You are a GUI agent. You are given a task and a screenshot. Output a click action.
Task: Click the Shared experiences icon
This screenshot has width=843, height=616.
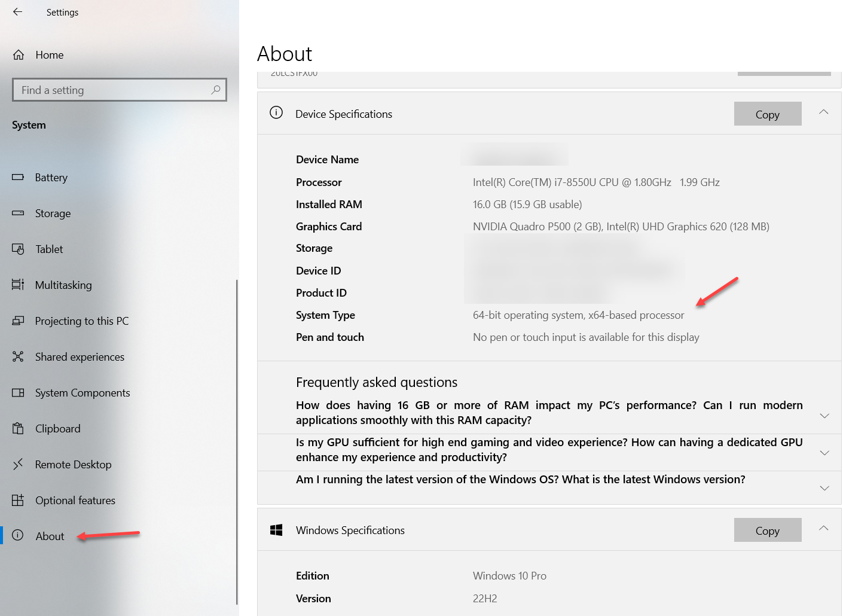click(18, 357)
